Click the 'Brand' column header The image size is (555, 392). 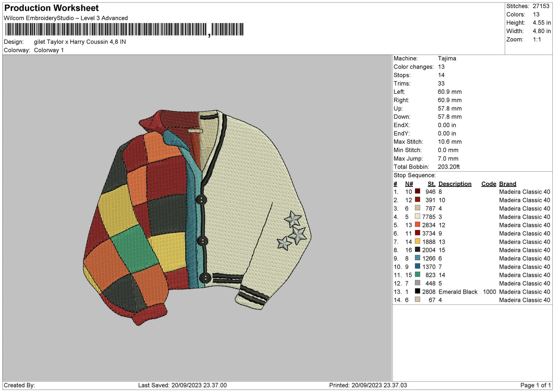coord(508,184)
